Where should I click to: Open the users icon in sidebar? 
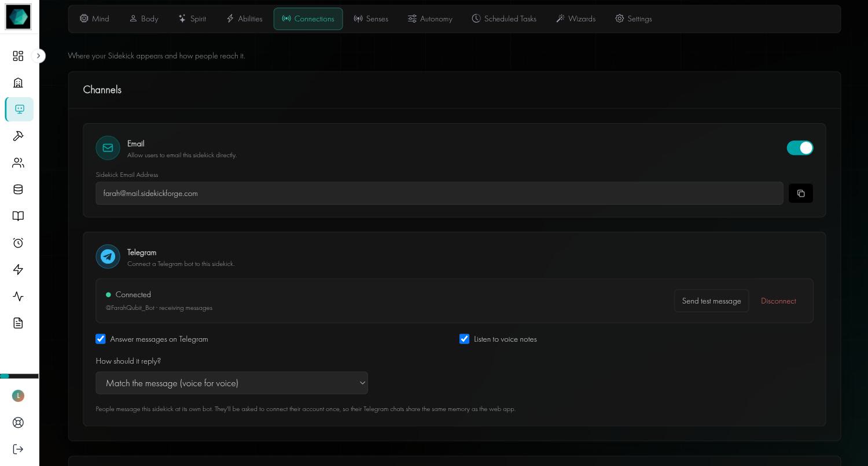tap(18, 163)
